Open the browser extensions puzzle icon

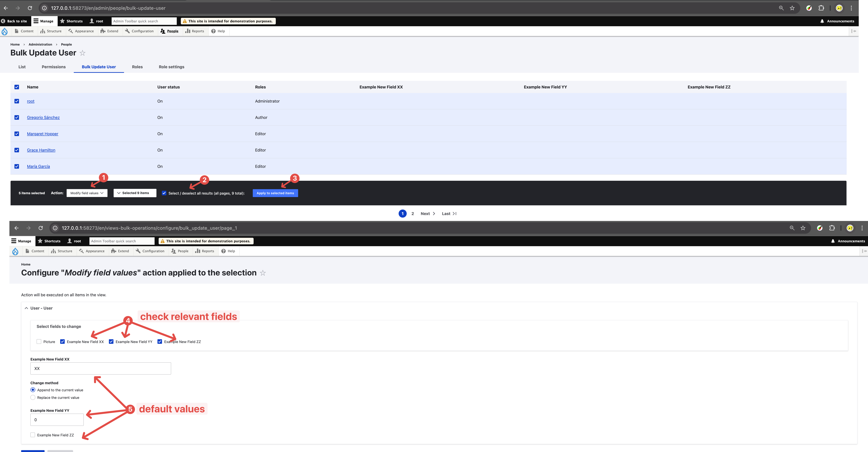[x=821, y=8]
